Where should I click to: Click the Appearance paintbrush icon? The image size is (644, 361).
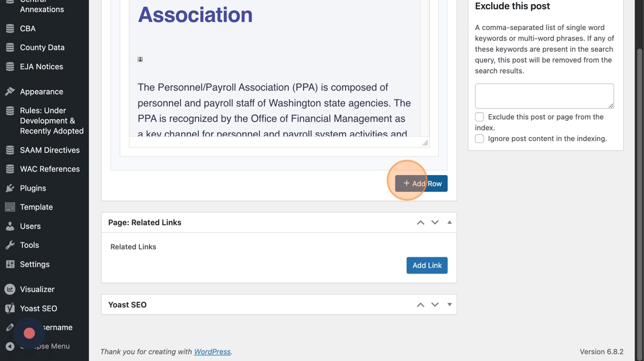pos(10,92)
